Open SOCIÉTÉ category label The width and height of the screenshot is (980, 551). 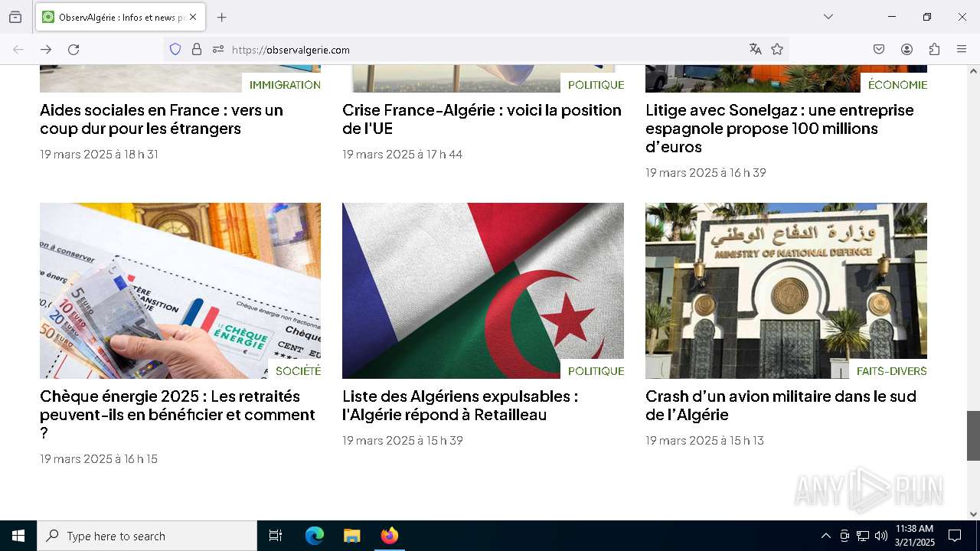tap(298, 371)
